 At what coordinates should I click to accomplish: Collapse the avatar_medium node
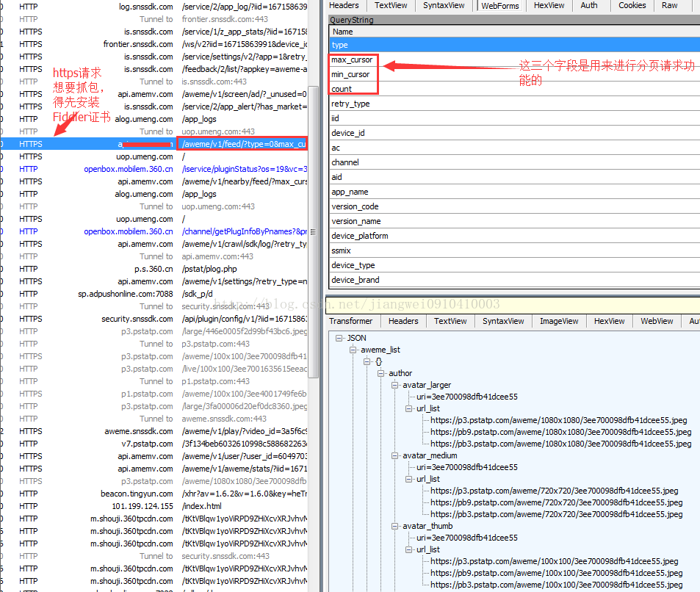pyautogui.click(x=394, y=455)
